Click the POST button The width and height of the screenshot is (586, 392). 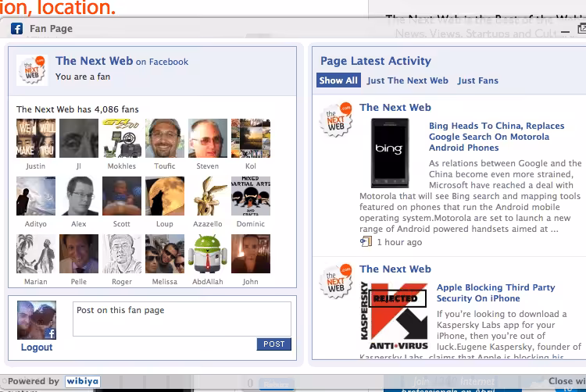tap(274, 344)
